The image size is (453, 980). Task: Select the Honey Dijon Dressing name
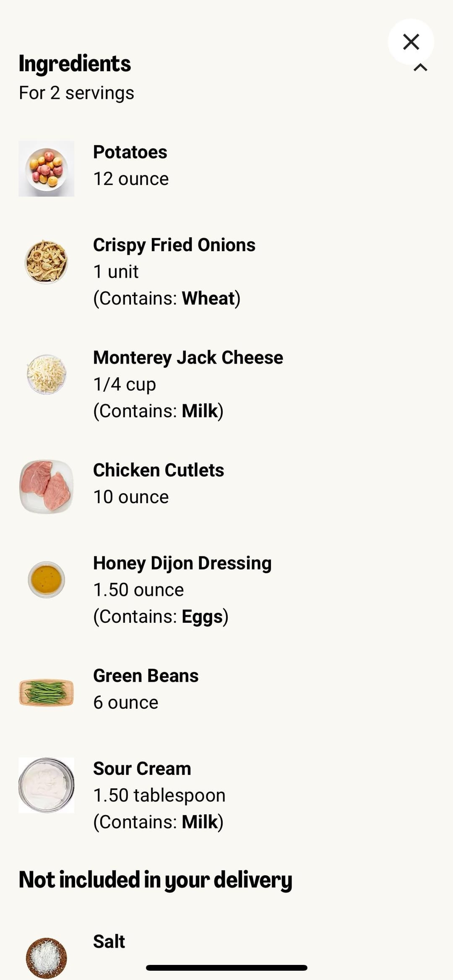click(182, 563)
